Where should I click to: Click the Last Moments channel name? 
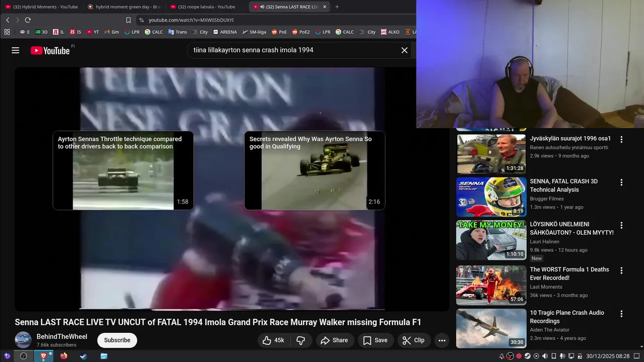coord(546,287)
